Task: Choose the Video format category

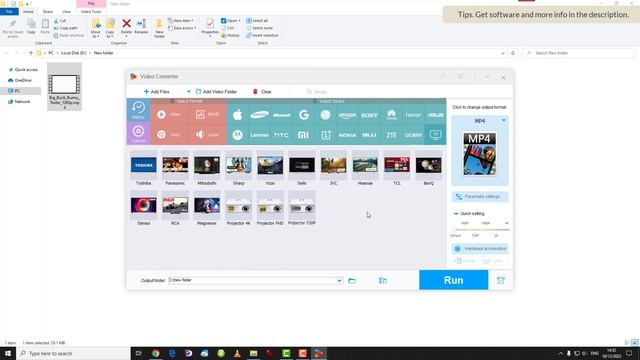Action: coord(169,114)
